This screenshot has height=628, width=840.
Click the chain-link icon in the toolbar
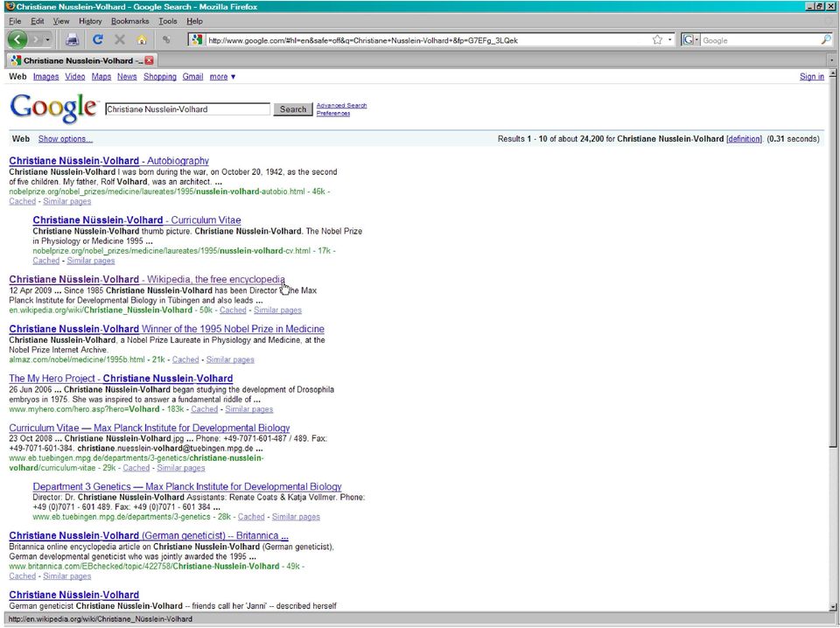(x=166, y=39)
